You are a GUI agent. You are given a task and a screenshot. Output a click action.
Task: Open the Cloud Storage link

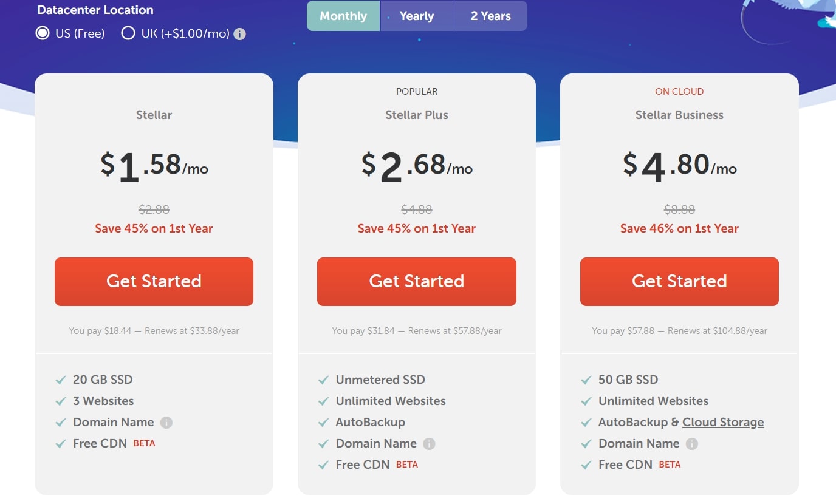pos(723,423)
